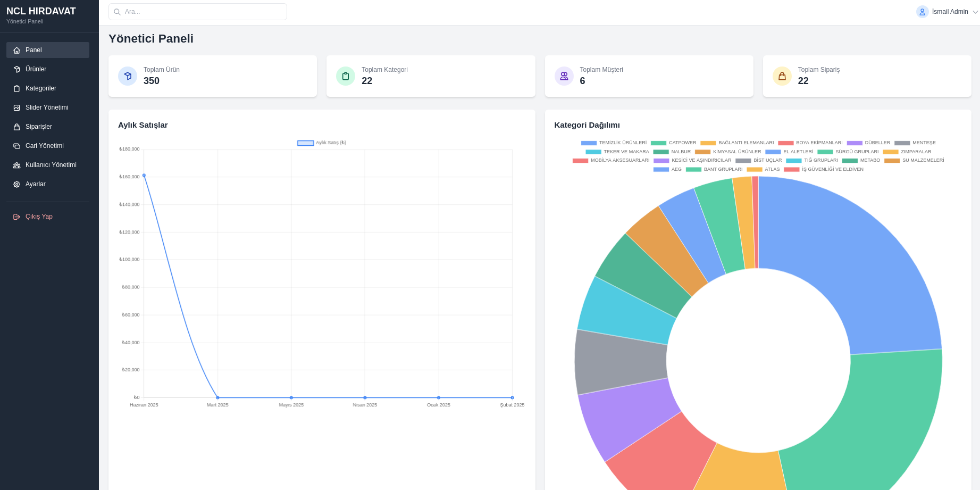Toggle TEKER VE MAKARA legend entry

[617, 152]
